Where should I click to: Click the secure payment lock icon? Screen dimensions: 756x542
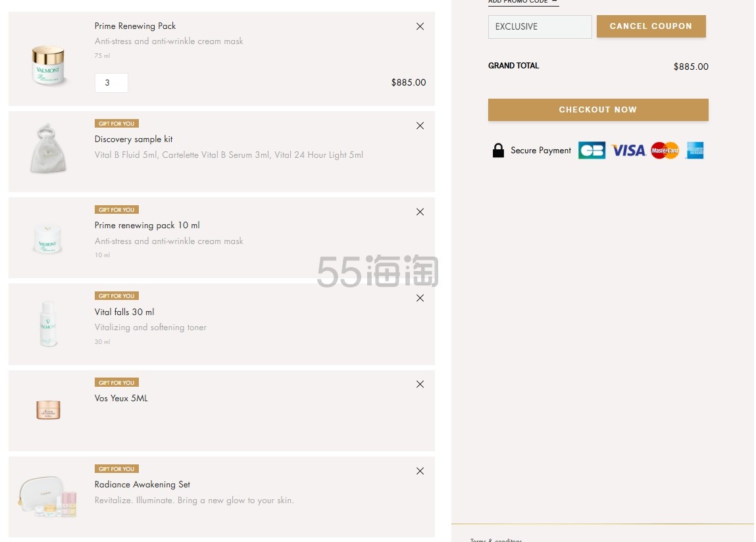coord(498,151)
